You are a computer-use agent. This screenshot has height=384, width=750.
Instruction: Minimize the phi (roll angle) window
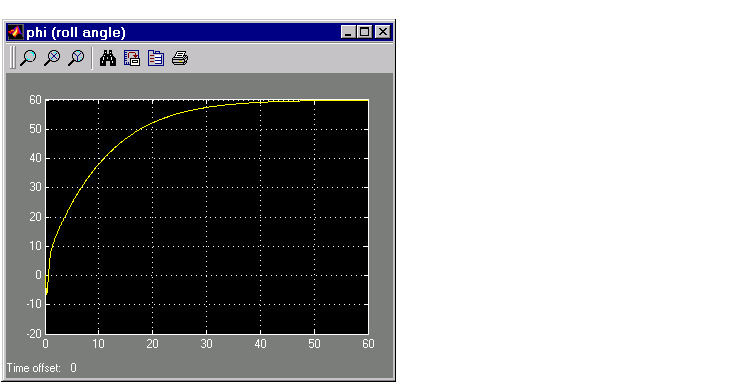(x=348, y=32)
